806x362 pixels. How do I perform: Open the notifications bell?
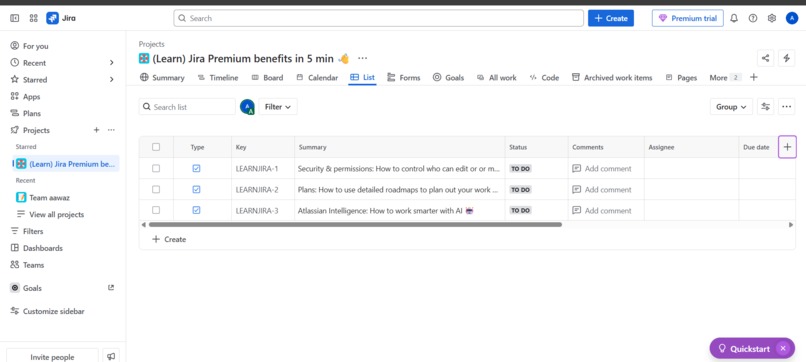734,18
